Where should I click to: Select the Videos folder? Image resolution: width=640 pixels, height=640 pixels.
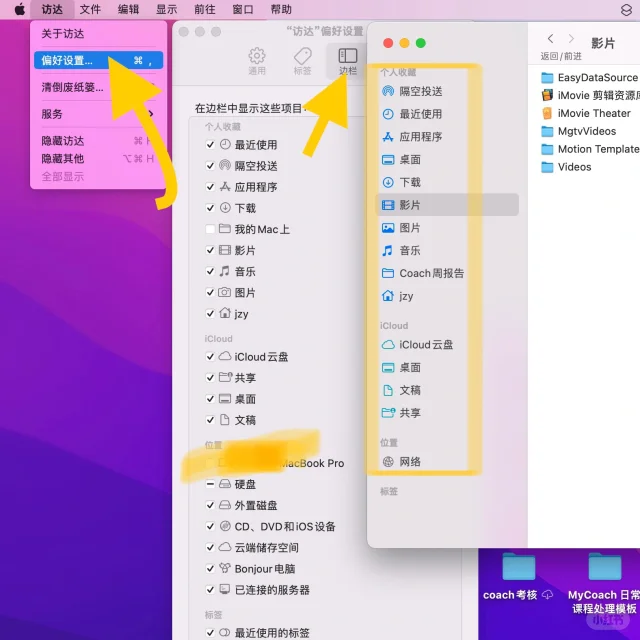pyautogui.click(x=567, y=167)
